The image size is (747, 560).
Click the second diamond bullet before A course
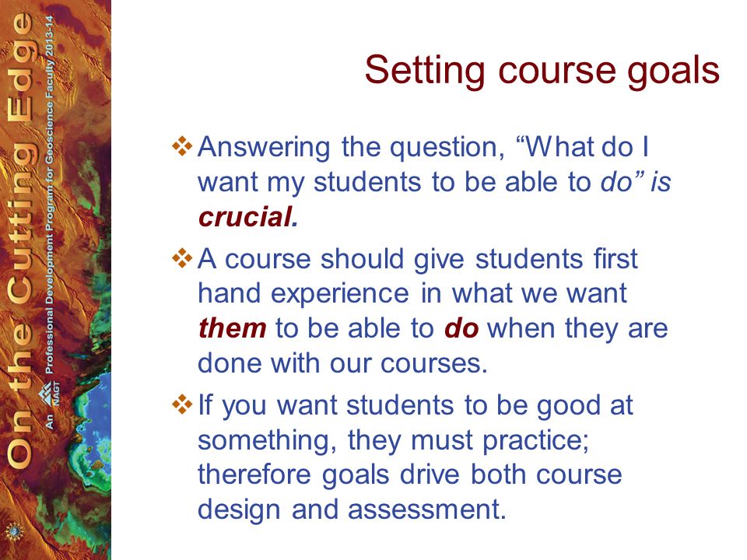[x=182, y=258]
